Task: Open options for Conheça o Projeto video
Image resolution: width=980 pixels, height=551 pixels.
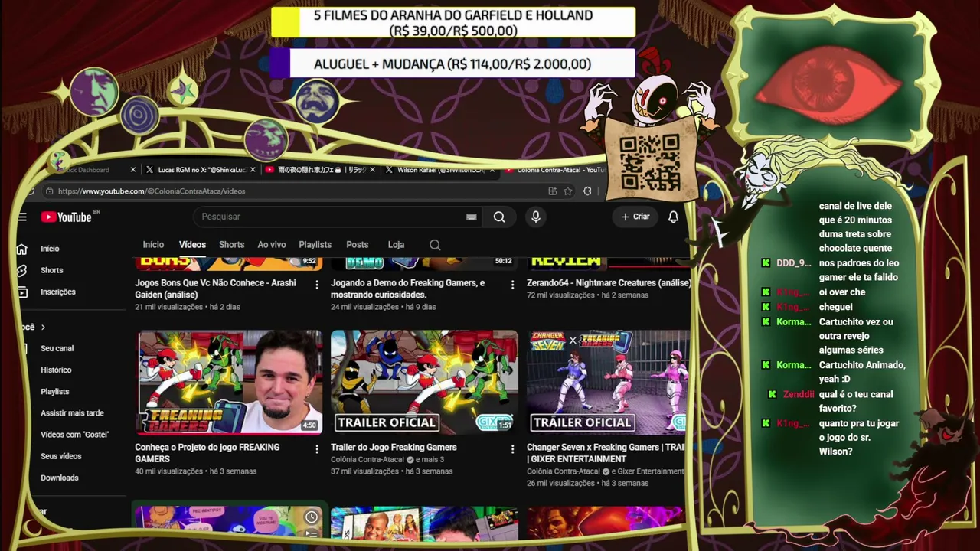Action: pos(317,449)
